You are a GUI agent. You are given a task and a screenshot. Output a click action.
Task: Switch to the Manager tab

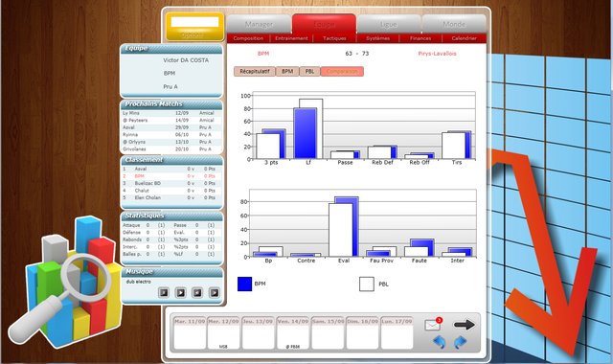pos(259,24)
